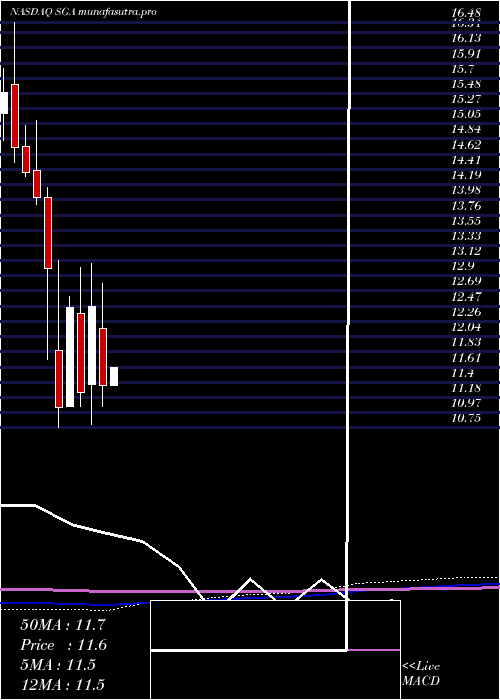Click the 13.33 price axis label
Screen dimensions: 500x700
(466, 236)
